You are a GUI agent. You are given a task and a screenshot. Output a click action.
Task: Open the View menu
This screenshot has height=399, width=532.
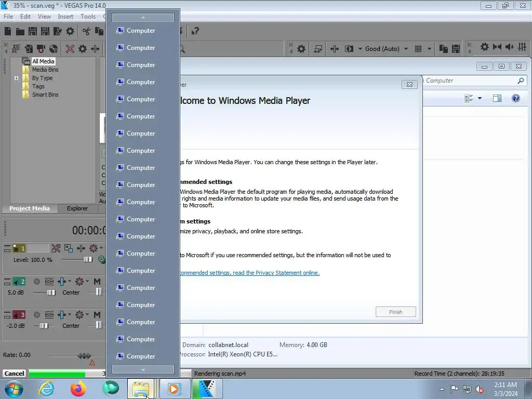(44, 16)
